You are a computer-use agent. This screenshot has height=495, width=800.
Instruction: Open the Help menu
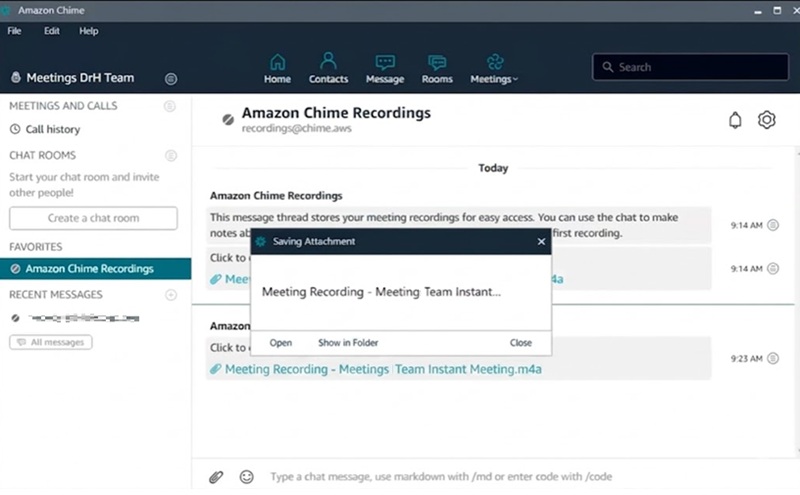[88, 31]
